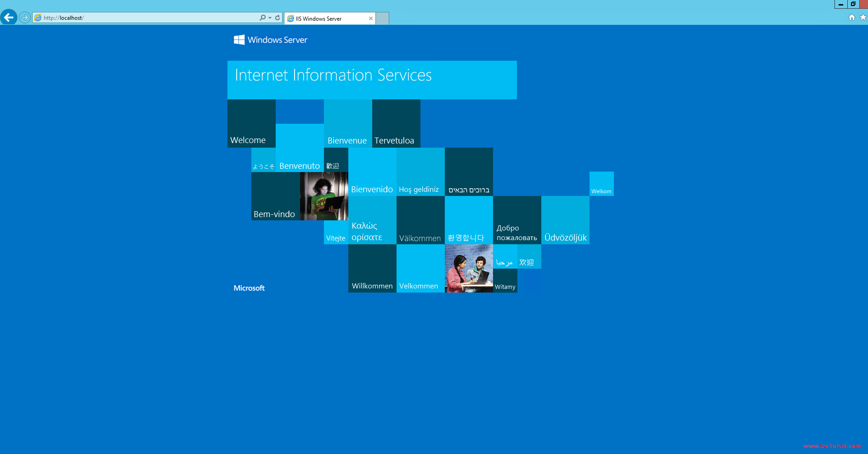
Task: Click the magnifier search icon in address bar
Action: pyautogui.click(x=262, y=17)
